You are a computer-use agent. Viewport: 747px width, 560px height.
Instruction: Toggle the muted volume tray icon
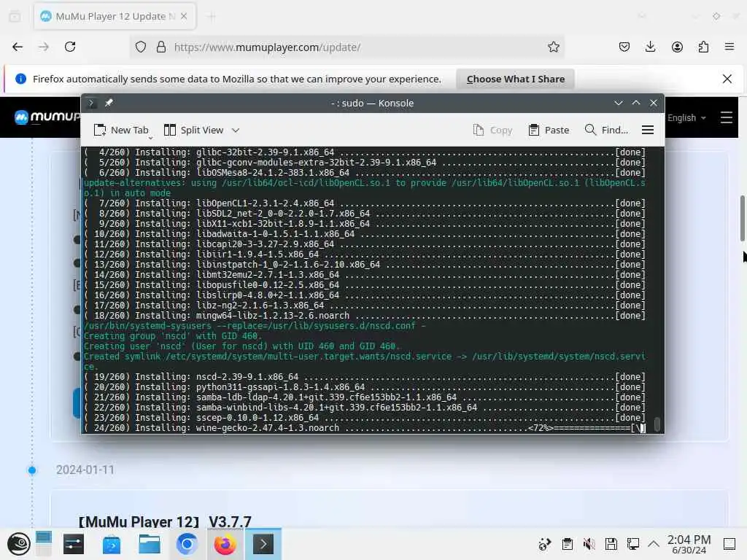click(589, 544)
